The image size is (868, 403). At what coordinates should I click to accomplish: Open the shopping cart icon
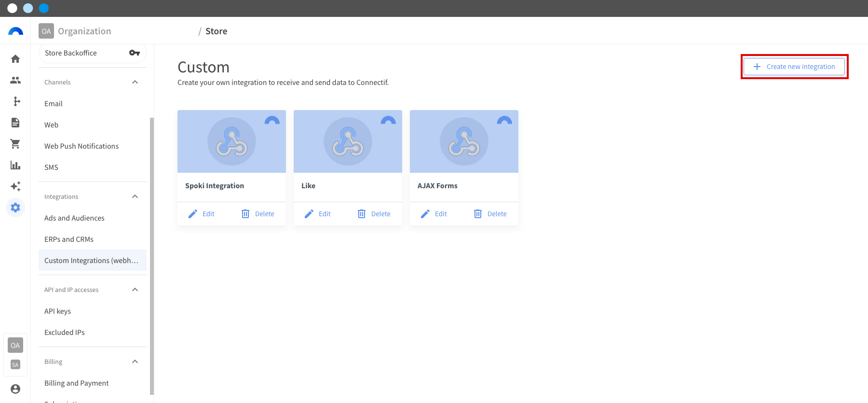click(x=15, y=144)
